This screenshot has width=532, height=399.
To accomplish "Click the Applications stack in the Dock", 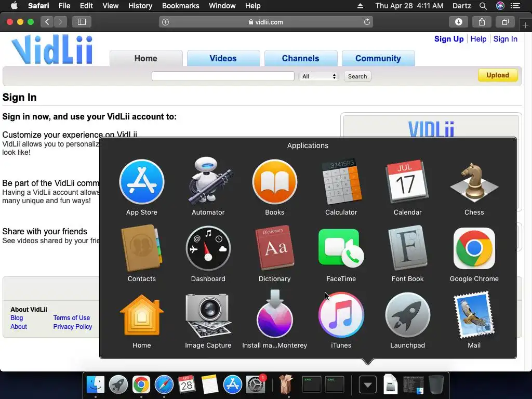I will [367, 385].
